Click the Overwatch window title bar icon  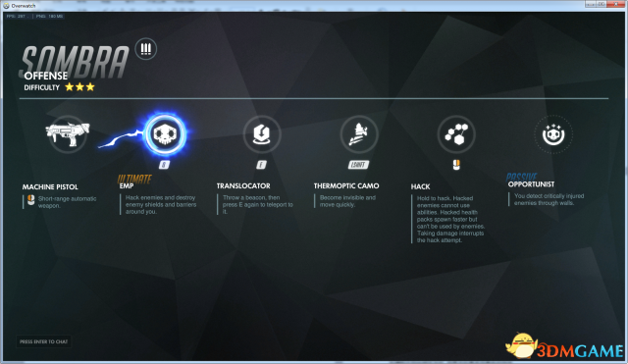7,6
